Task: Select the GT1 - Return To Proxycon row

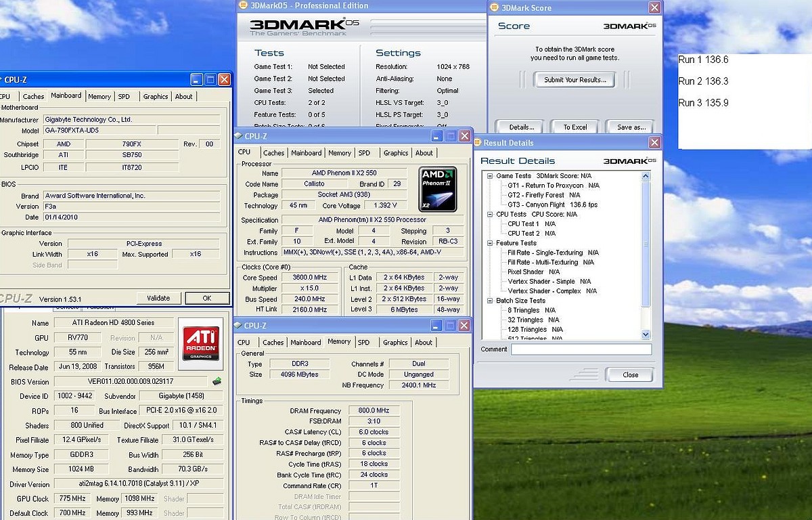Action: tap(554, 186)
